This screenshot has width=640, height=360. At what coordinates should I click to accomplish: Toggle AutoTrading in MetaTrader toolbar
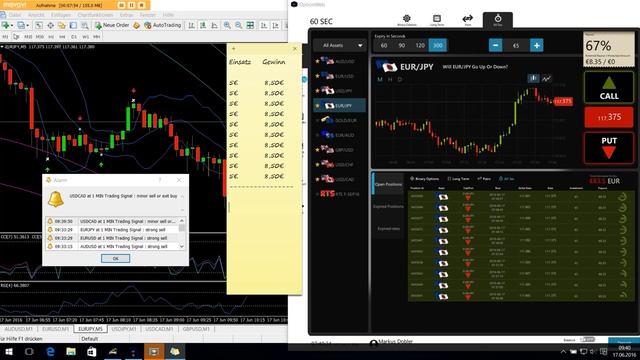[162, 25]
